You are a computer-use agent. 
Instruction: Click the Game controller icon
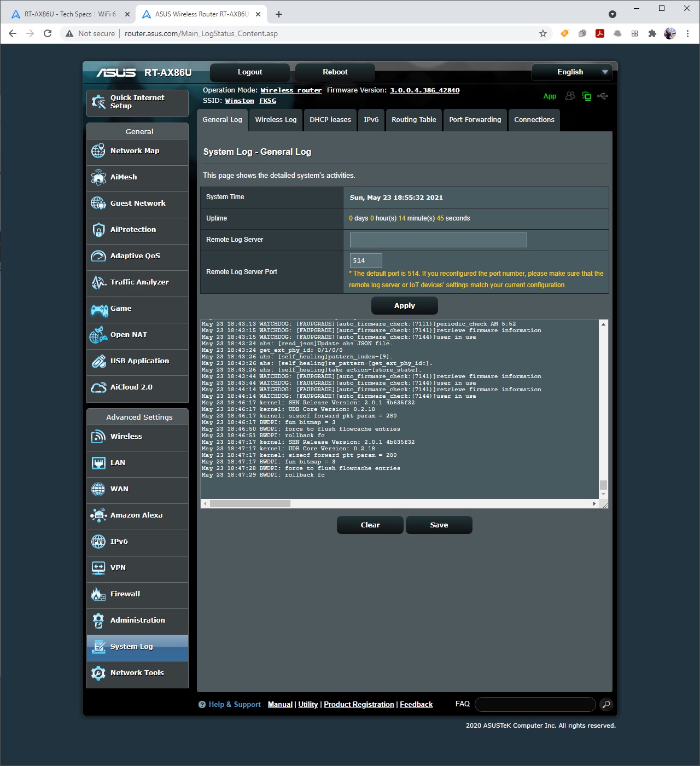99,309
